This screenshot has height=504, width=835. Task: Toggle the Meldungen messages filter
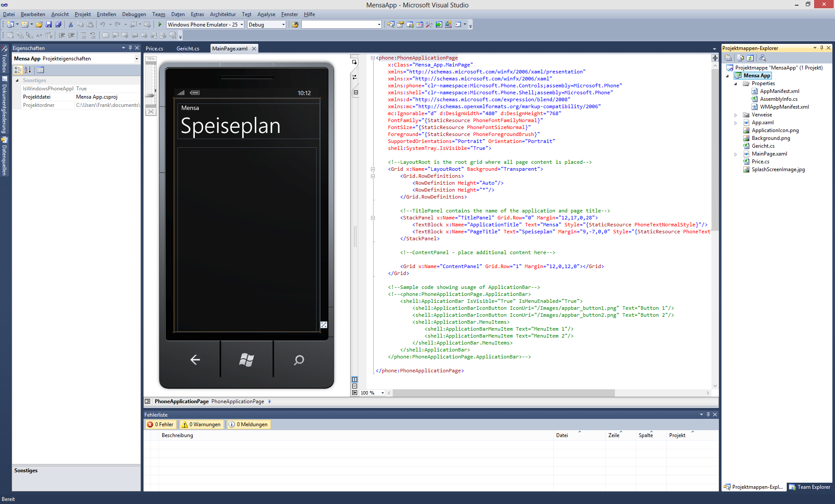click(248, 424)
